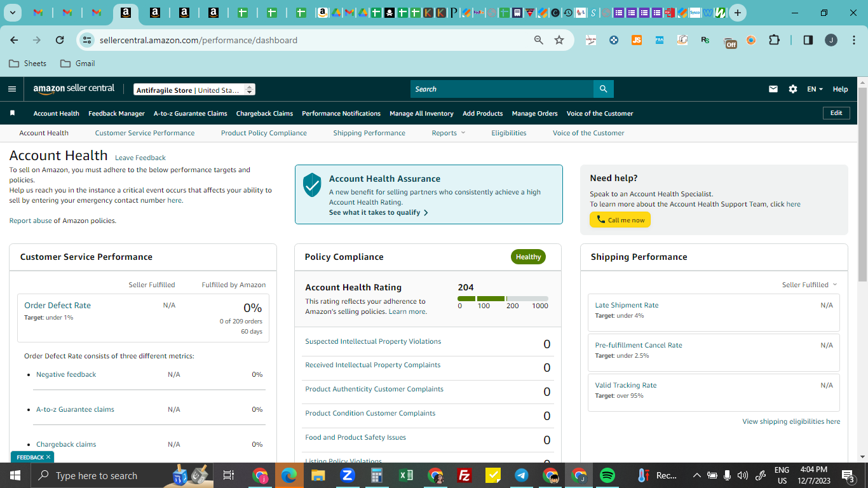Click the Account Health Rating progress bar
Image resolution: width=868 pixels, height=488 pixels.
[503, 298]
